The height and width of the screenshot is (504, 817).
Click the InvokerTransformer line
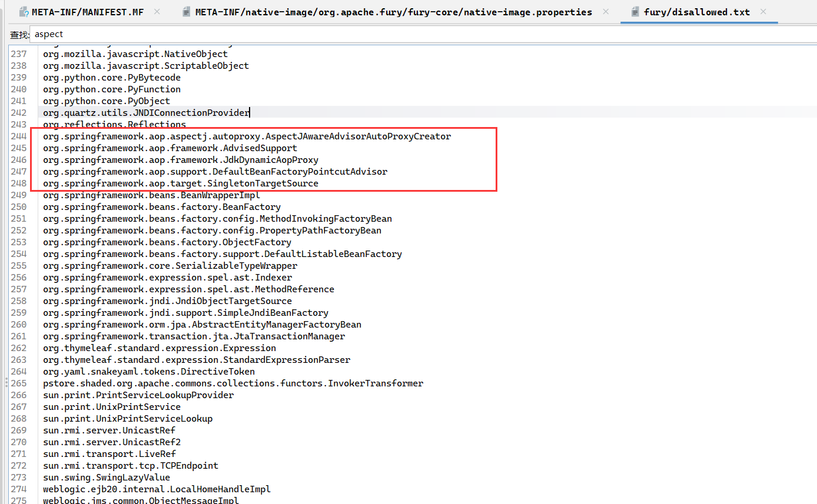click(233, 383)
